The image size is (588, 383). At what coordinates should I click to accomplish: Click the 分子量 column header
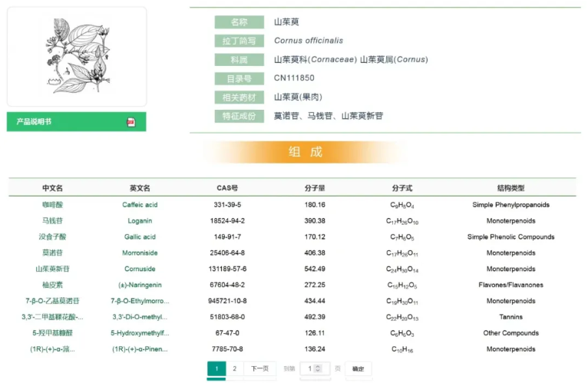[315, 188]
